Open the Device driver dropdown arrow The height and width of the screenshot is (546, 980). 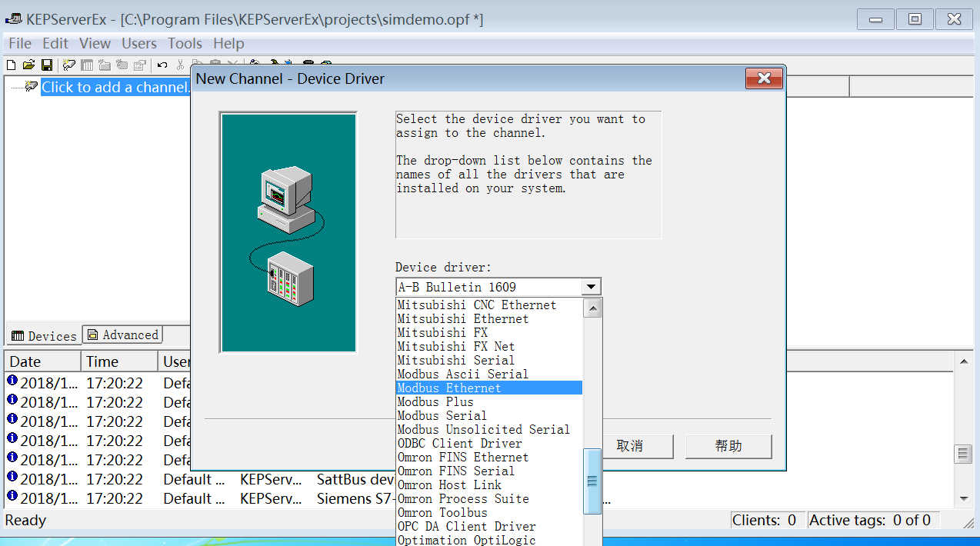click(x=591, y=287)
